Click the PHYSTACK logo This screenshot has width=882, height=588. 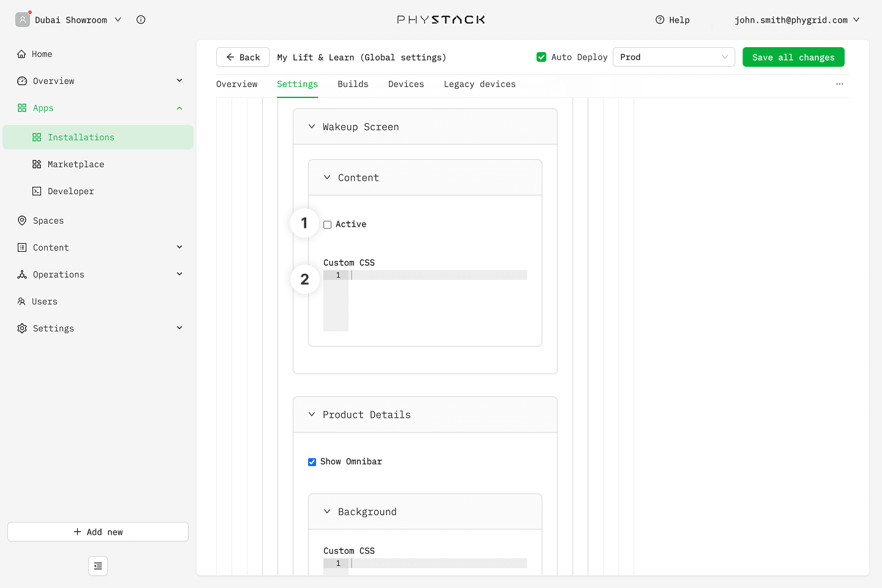(441, 20)
